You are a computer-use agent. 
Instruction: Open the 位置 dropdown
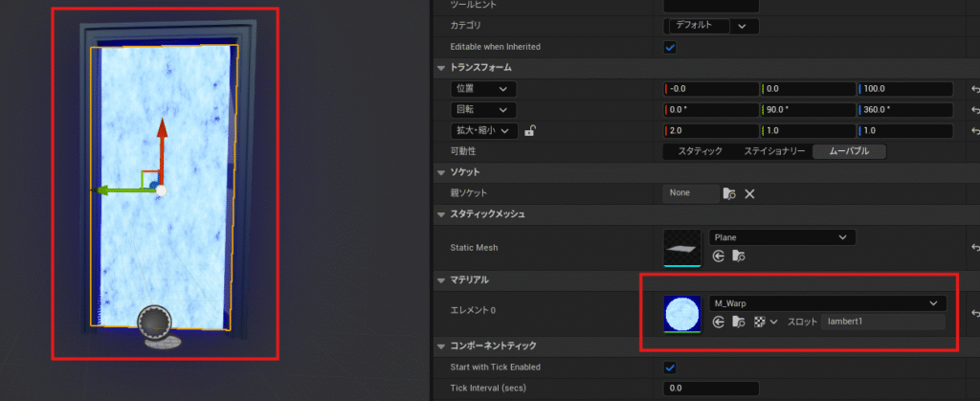point(483,89)
